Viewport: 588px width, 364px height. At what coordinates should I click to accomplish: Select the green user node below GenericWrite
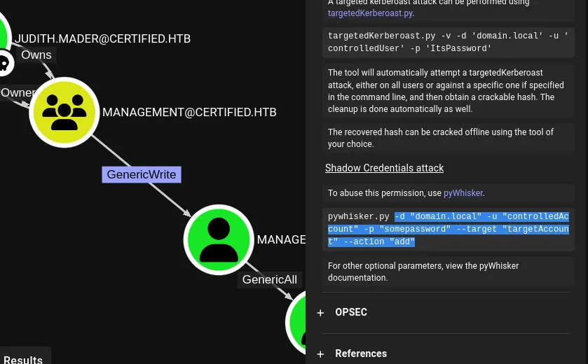click(x=219, y=239)
